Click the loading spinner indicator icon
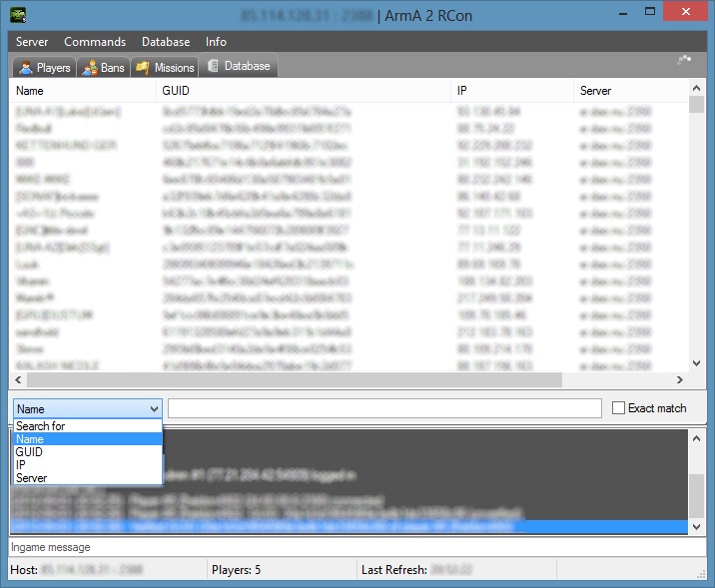This screenshot has height=588, width=715. (x=684, y=60)
